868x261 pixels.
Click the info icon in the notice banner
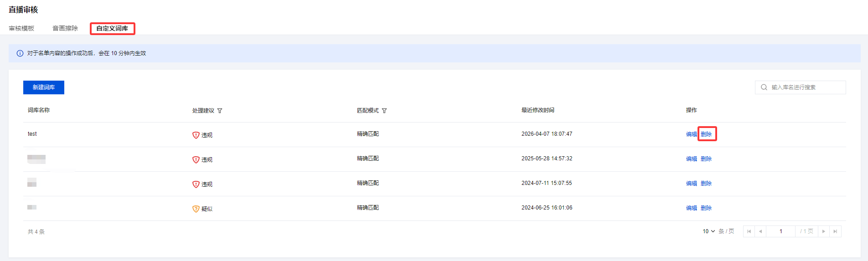click(x=20, y=53)
